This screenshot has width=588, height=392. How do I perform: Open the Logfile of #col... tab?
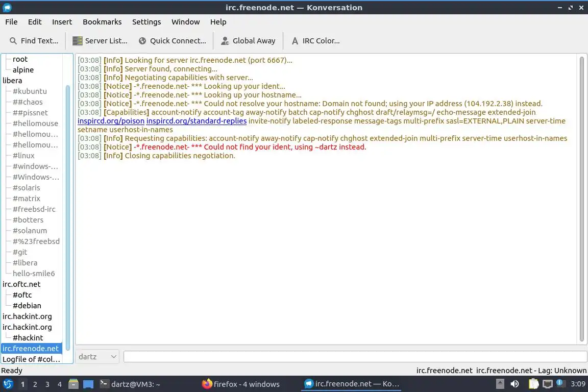point(31,359)
